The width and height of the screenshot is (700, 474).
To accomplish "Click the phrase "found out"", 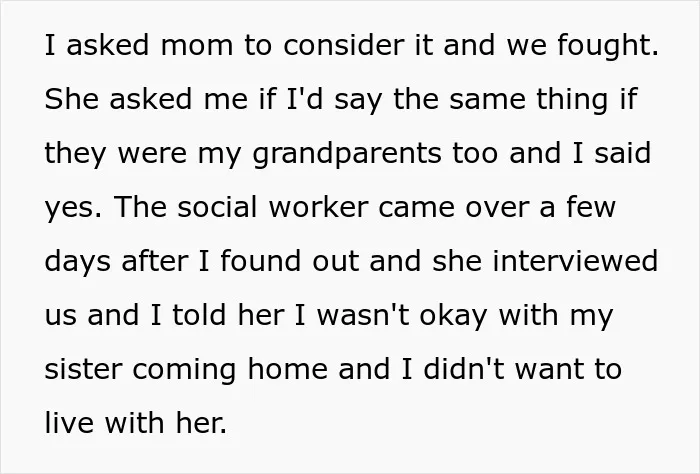I will pos(290,261).
